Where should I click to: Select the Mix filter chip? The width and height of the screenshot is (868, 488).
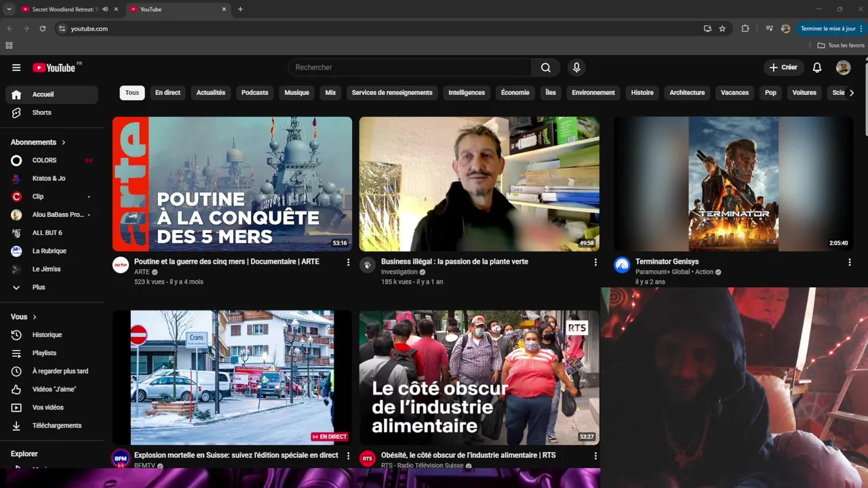tap(330, 93)
